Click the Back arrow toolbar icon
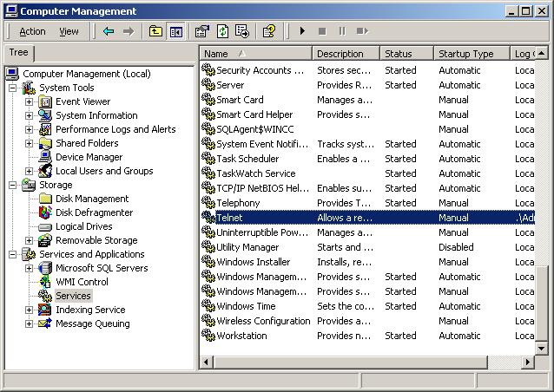The width and height of the screenshot is (554, 392). tap(109, 31)
